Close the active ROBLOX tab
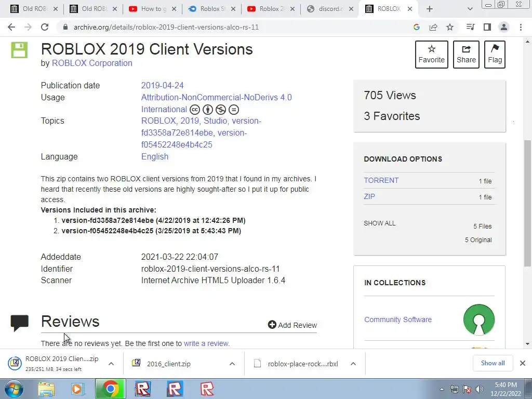The image size is (532, 399). click(410, 9)
